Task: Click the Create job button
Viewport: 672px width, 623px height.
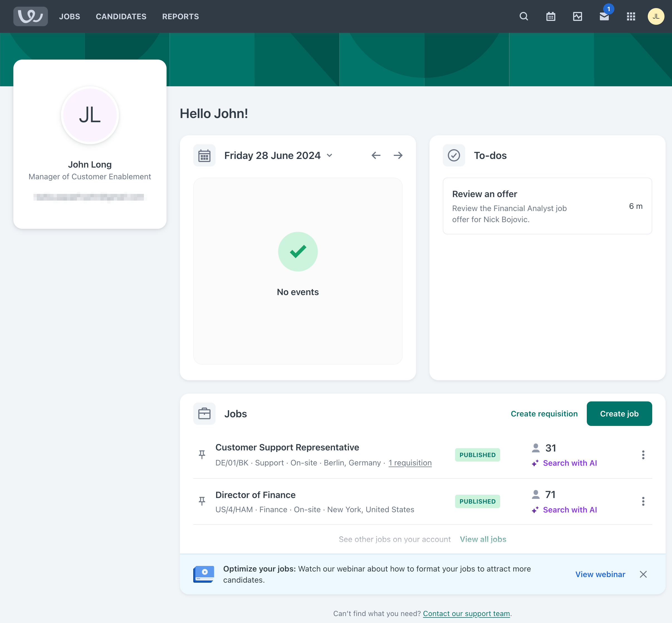Action: (619, 414)
